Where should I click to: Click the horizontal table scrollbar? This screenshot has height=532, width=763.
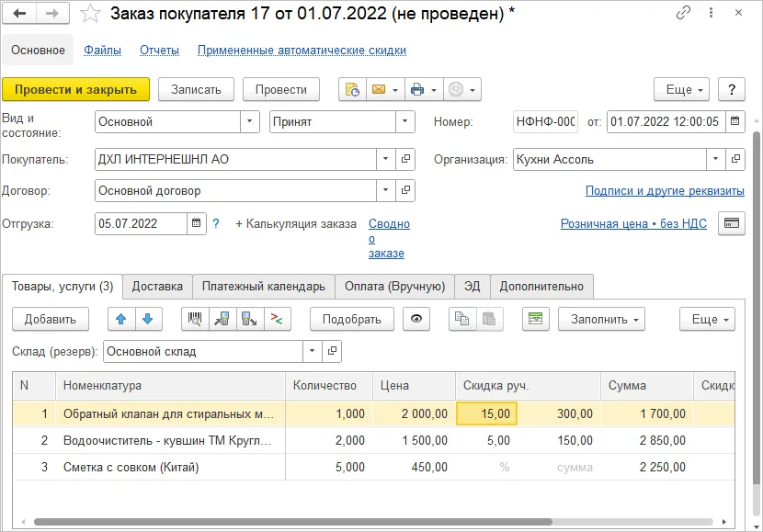pyautogui.click(x=293, y=522)
